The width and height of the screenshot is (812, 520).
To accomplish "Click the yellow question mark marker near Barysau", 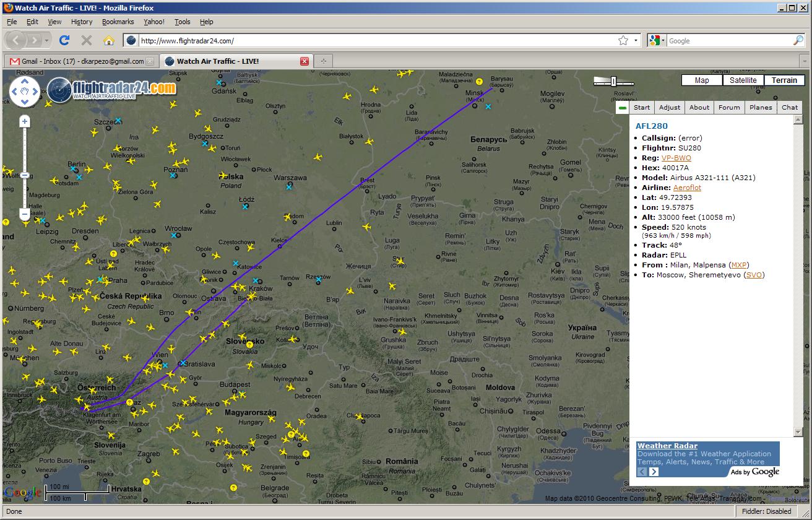I will (479, 81).
